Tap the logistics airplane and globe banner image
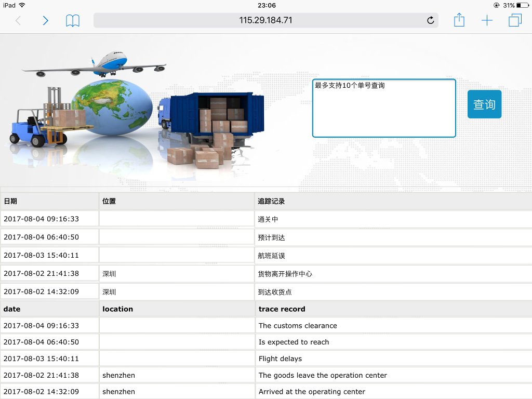Image resolution: width=532 pixels, height=399 pixels. [137, 110]
